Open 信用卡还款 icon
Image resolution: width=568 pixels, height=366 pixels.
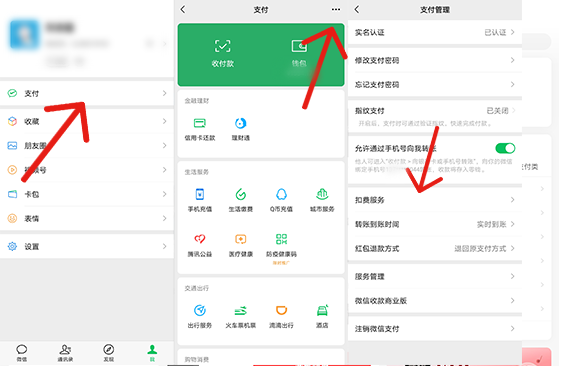pyautogui.click(x=200, y=123)
